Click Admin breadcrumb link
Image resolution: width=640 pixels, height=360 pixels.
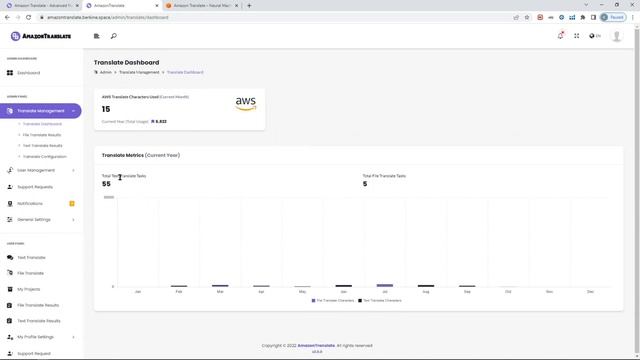tap(105, 72)
